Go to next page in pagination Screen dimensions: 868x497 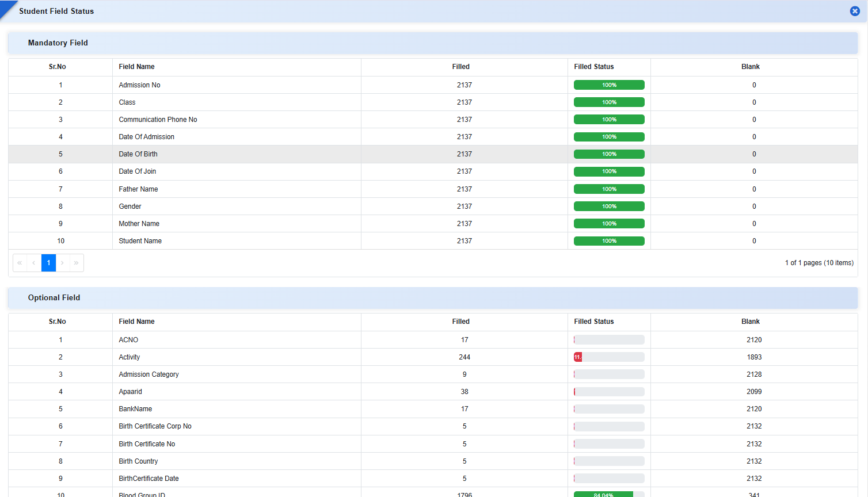(x=63, y=263)
